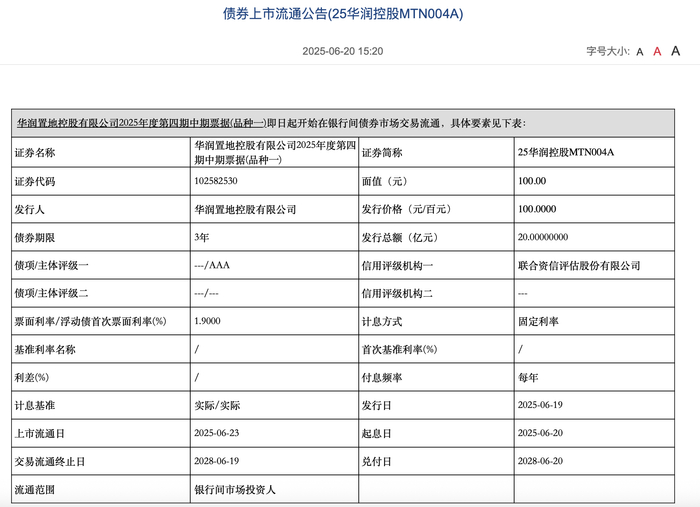Image resolution: width=700 pixels, height=507 pixels.
Task: Select the medium red font size A
Action: (x=657, y=51)
